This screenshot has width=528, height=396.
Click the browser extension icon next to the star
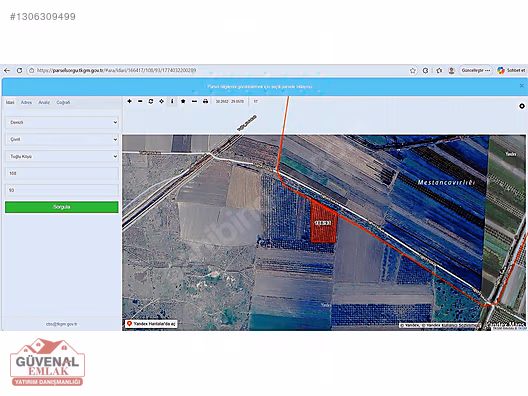pyautogui.click(x=425, y=70)
